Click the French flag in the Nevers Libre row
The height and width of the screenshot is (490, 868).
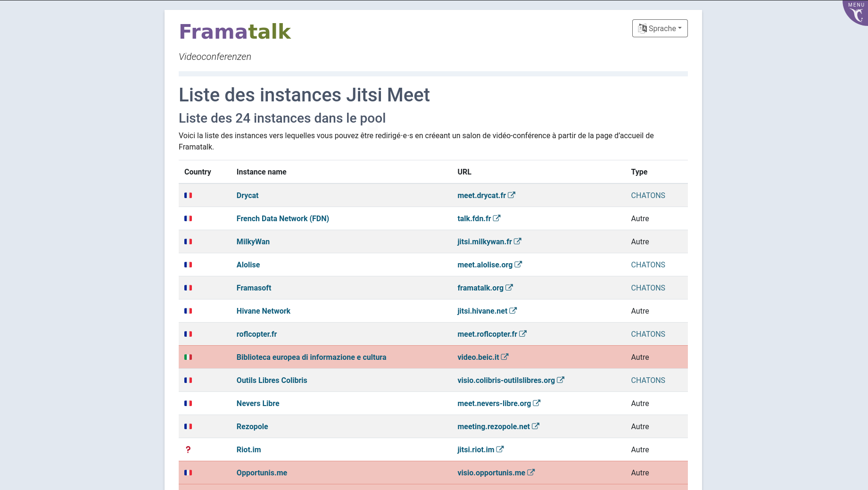pyautogui.click(x=188, y=403)
